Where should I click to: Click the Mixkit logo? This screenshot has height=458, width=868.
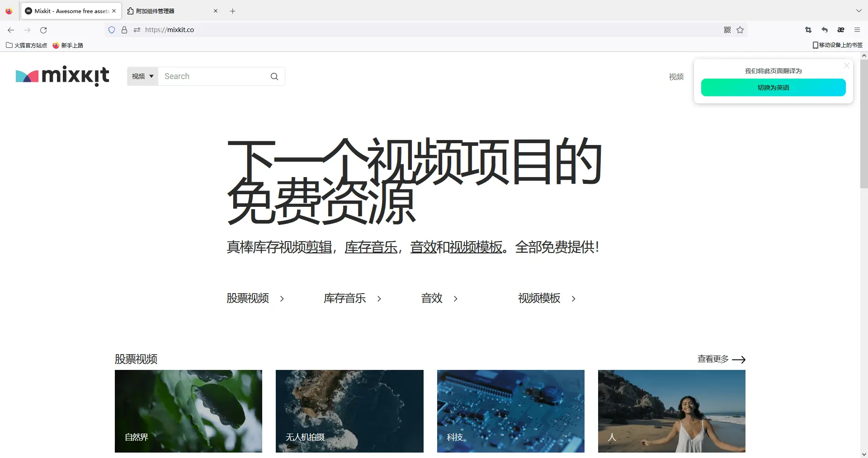coord(62,76)
